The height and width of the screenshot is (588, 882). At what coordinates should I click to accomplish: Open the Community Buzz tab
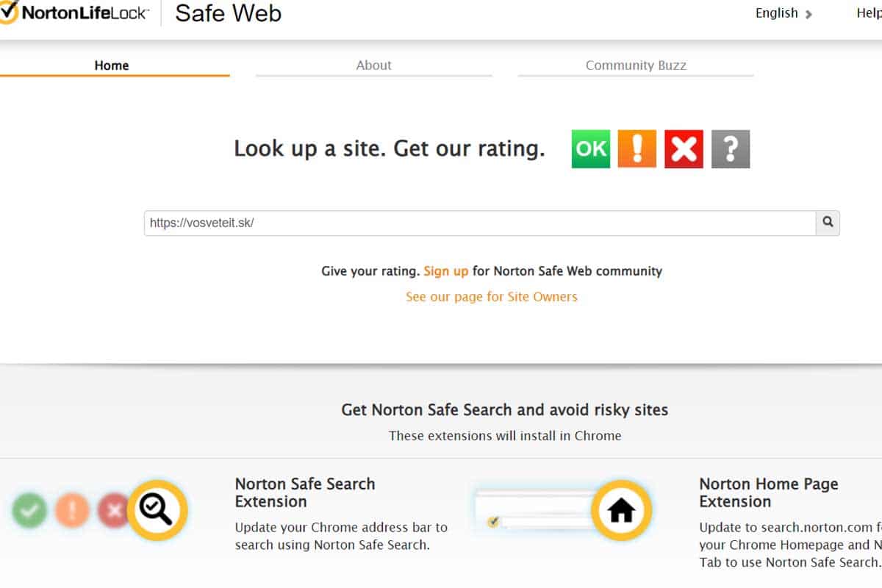[636, 65]
